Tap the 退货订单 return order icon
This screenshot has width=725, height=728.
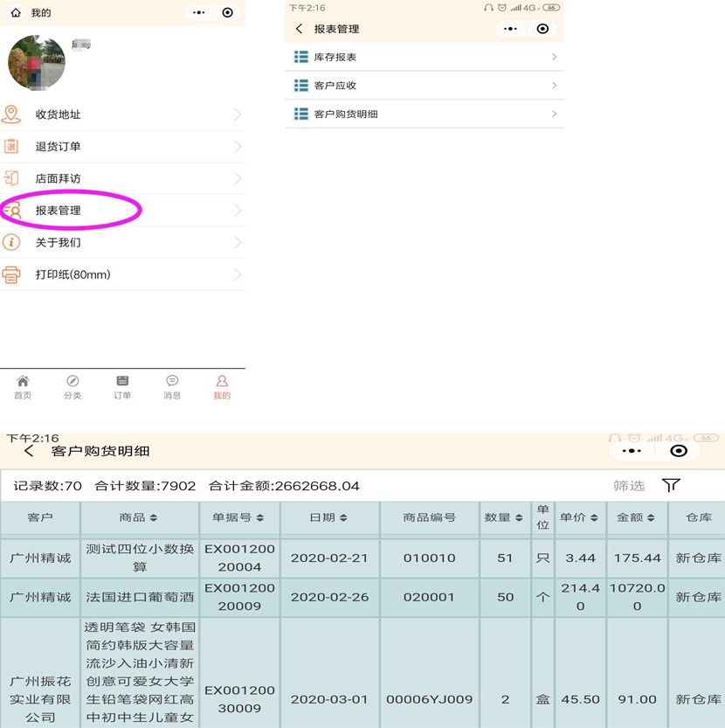point(11,147)
